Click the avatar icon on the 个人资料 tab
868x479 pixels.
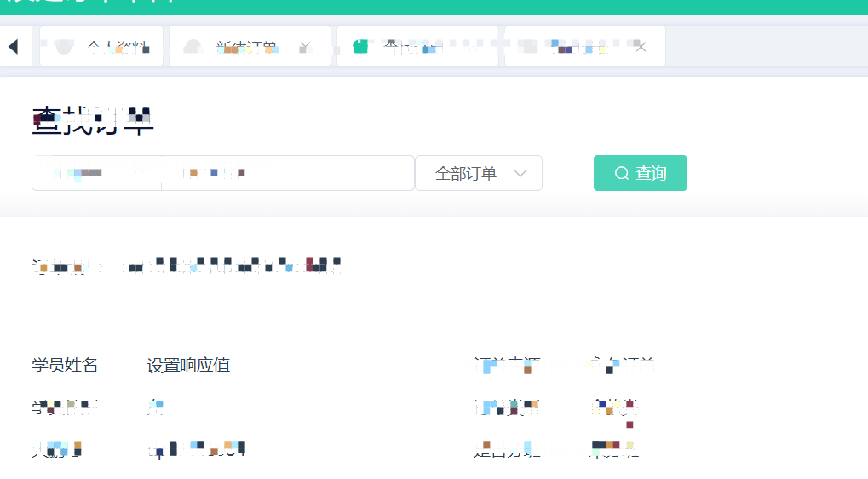pos(63,47)
